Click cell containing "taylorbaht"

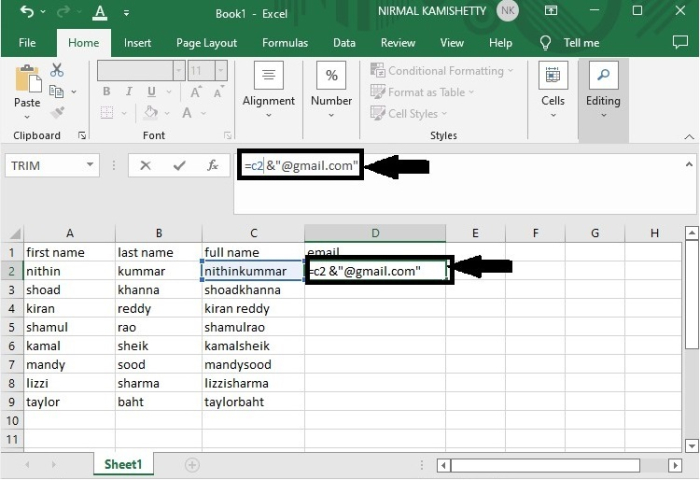click(x=253, y=402)
